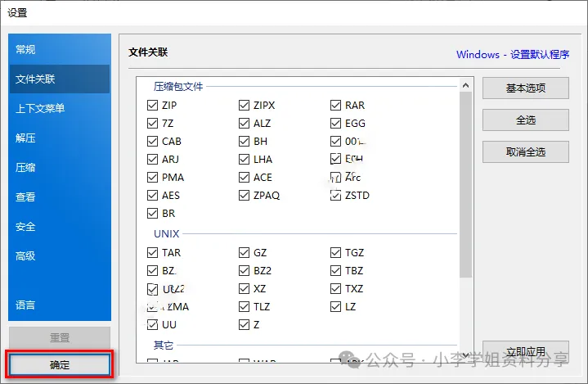Viewport: 588px width, 384px height.
Task: Uncheck the ALZ checkbox
Action: [x=244, y=123]
